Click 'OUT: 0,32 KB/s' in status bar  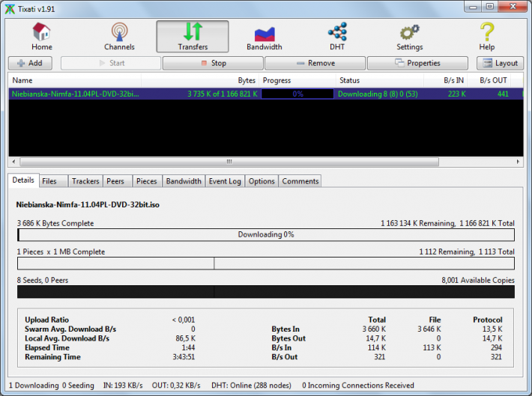[x=176, y=386]
